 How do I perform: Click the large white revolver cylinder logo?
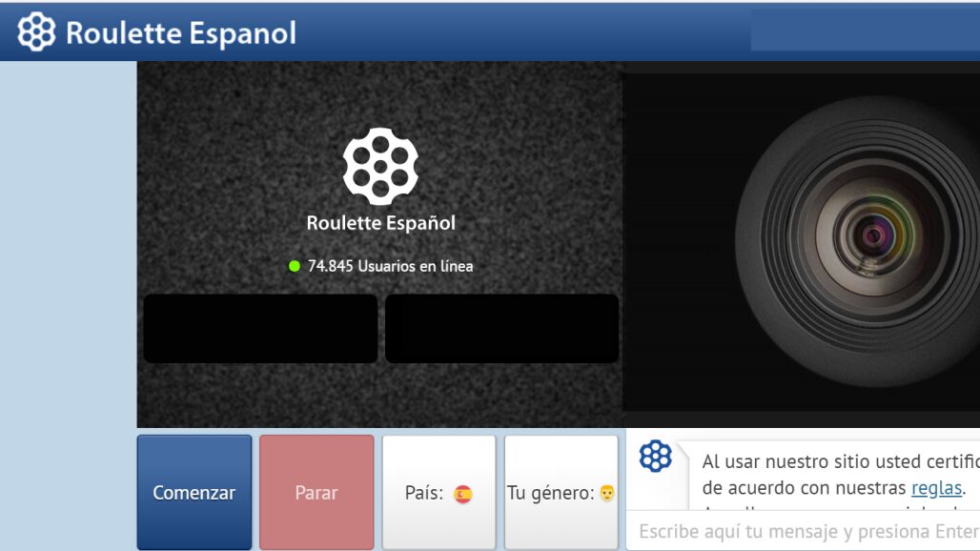(x=380, y=167)
